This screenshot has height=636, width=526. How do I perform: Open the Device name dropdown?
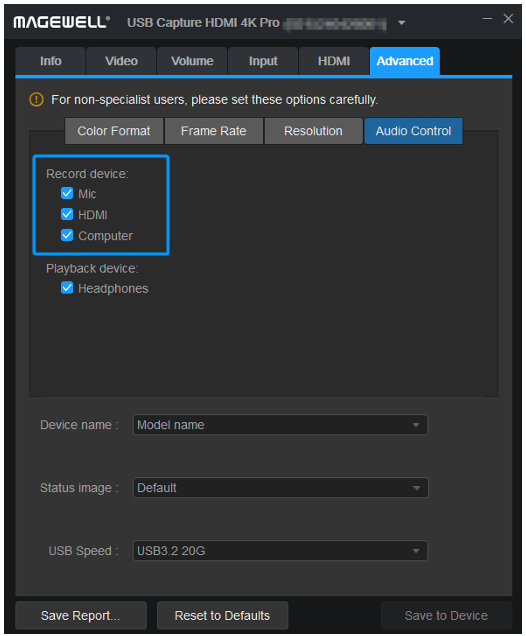tap(280, 425)
